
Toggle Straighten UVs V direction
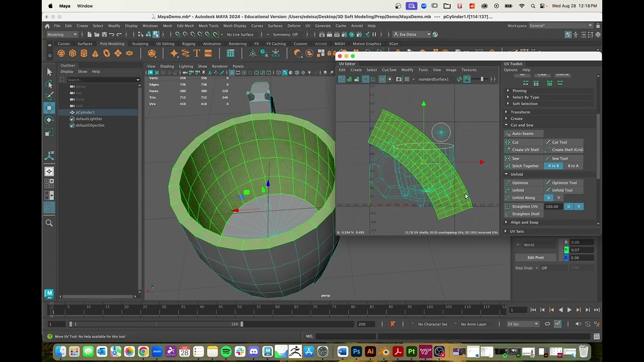coord(579,207)
